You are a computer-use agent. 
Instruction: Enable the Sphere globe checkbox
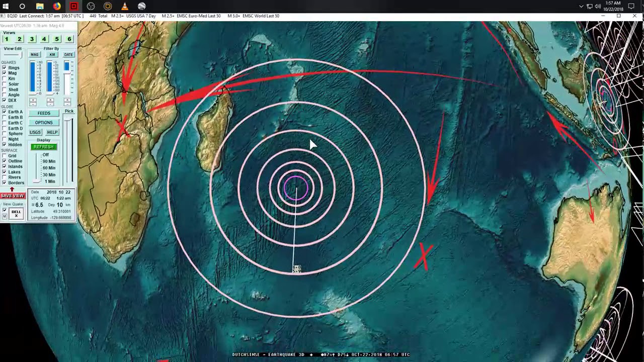(x=5, y=134)
